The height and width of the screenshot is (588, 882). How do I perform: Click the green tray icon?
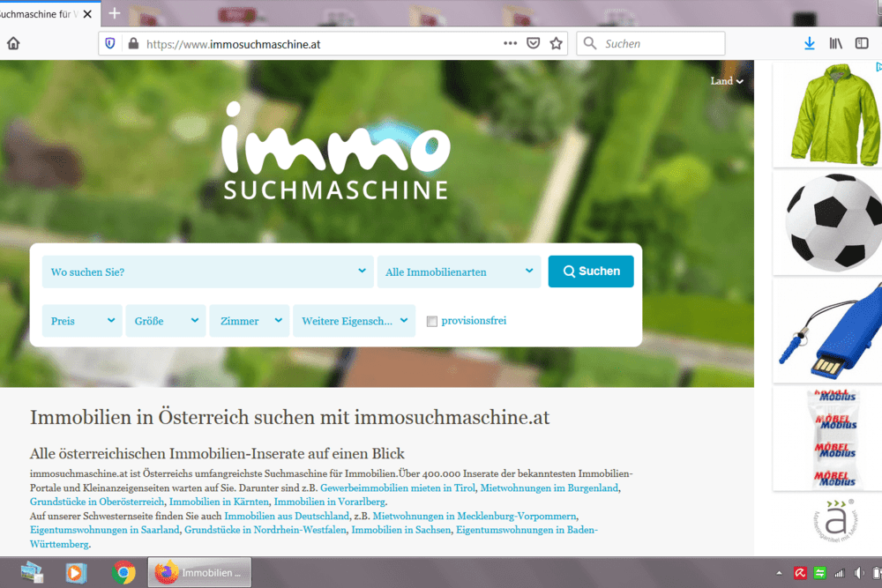[820, 573]
